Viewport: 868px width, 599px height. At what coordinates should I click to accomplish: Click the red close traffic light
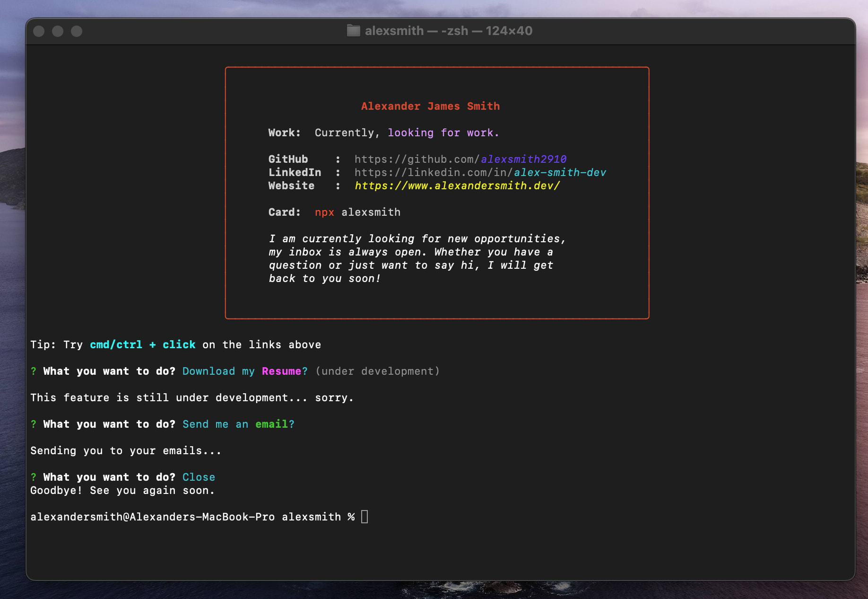click(x=40, y=31)
